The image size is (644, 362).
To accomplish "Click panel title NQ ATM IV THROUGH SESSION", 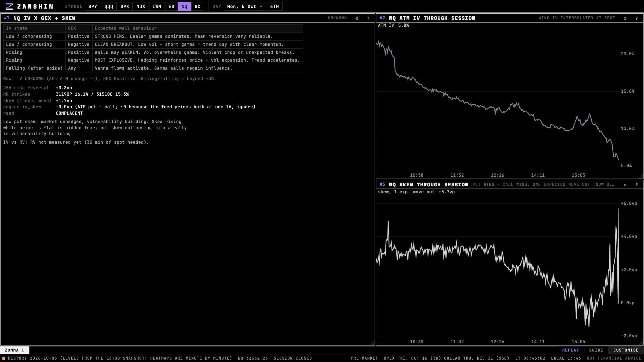I will coord(432,18).
